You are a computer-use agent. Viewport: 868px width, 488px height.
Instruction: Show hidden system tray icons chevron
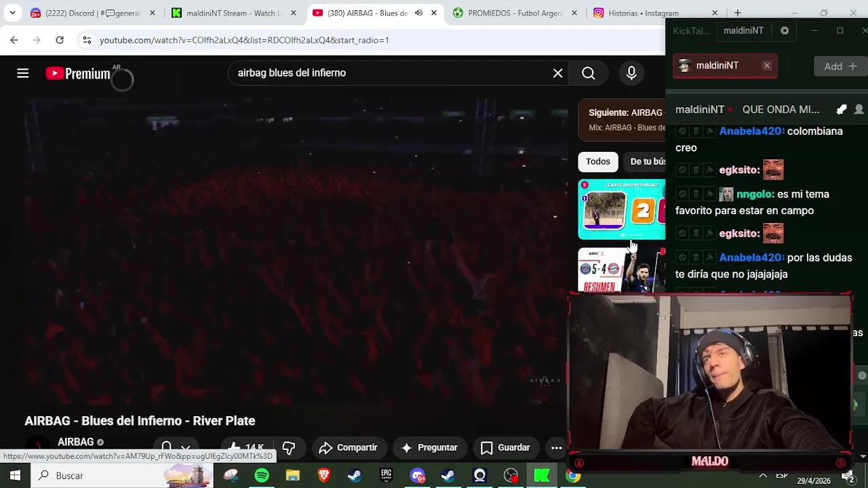(763, 476)
